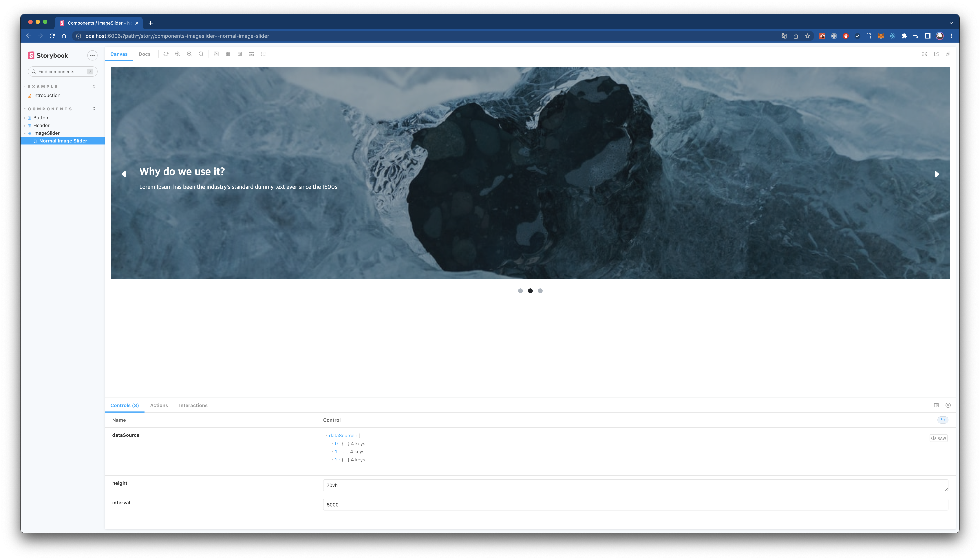
Task: Change addons panel orientation icon
Action: [937, 405]
